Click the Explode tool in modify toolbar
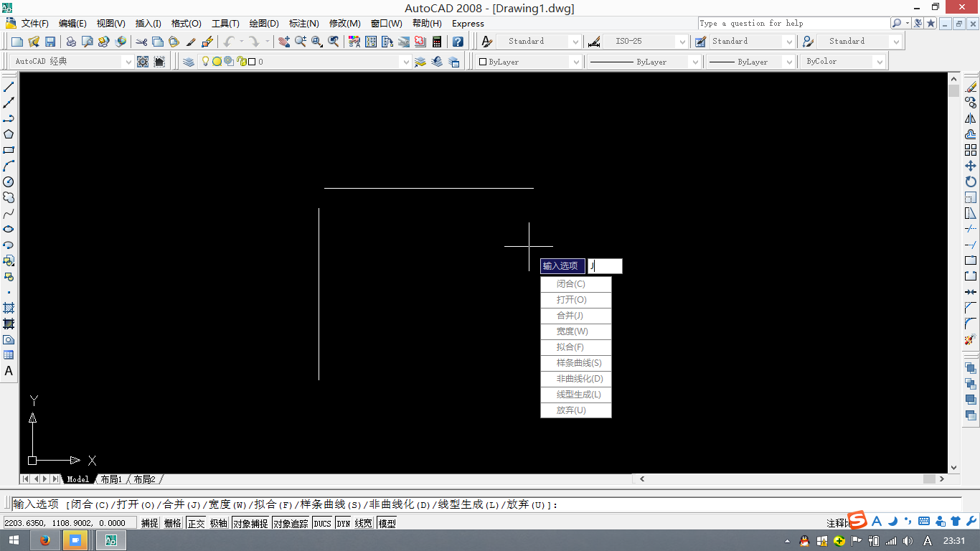Screen dimensions: 980x551 (971, 339)
